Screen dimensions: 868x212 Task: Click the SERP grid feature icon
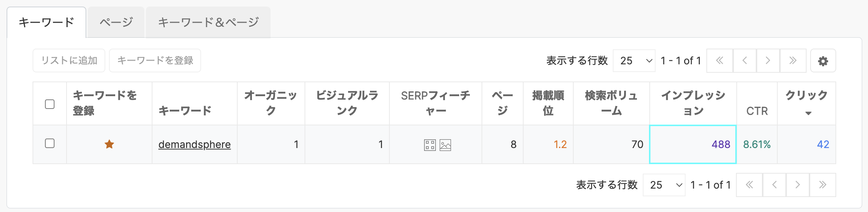[x=430, y=145]
